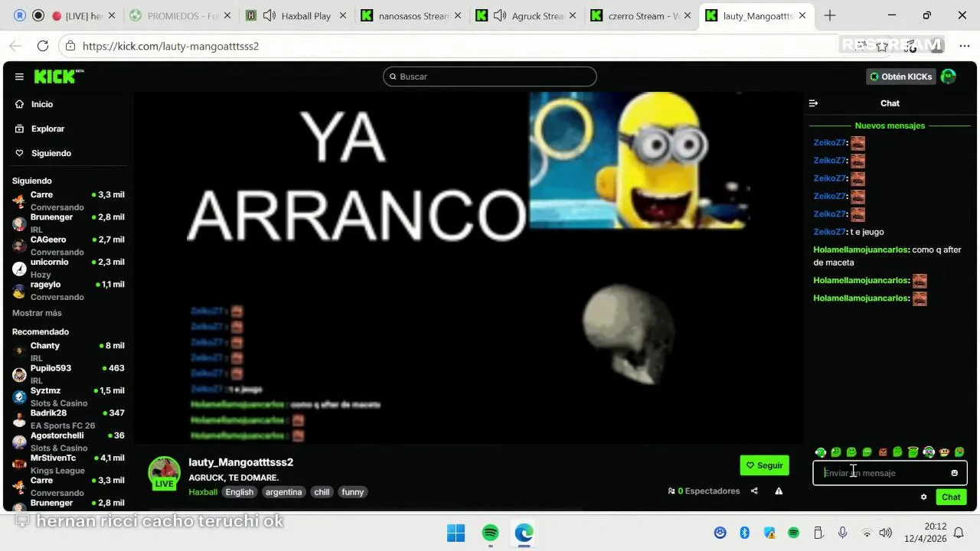This screenshot has height=551, width=980.
Task: Open unicornio channel in the sidebar
Action: (x=68, y=268)
